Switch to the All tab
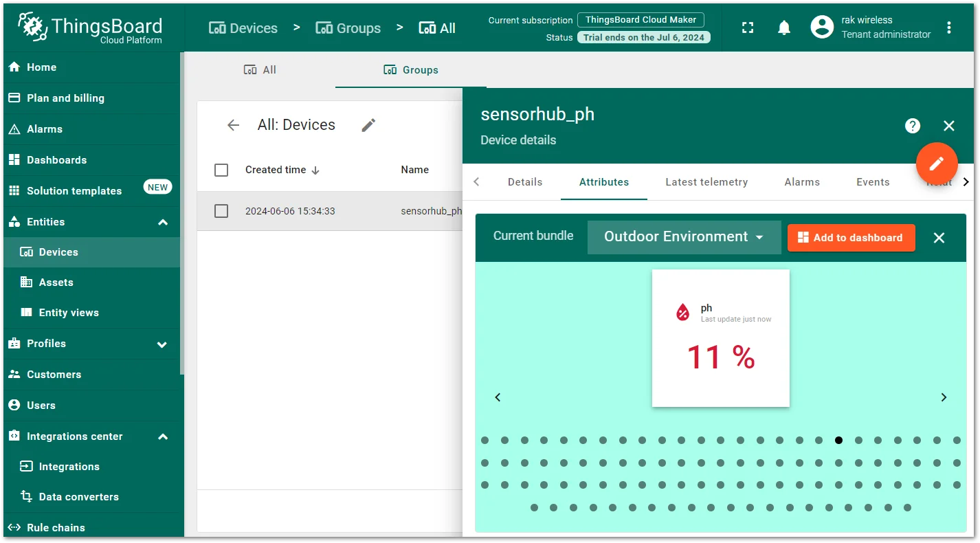Image resolution: width=980 pixels, height=543 pixels. click(260, 70)
